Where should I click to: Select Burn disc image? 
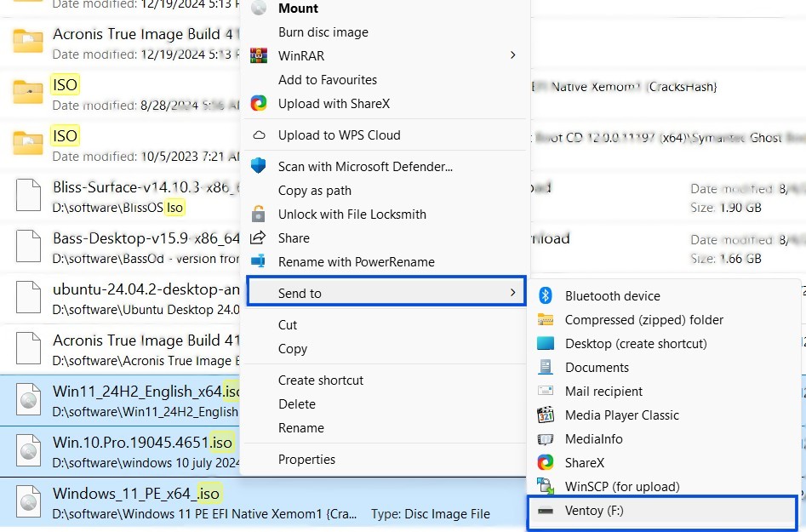click(x=323, y=31)
